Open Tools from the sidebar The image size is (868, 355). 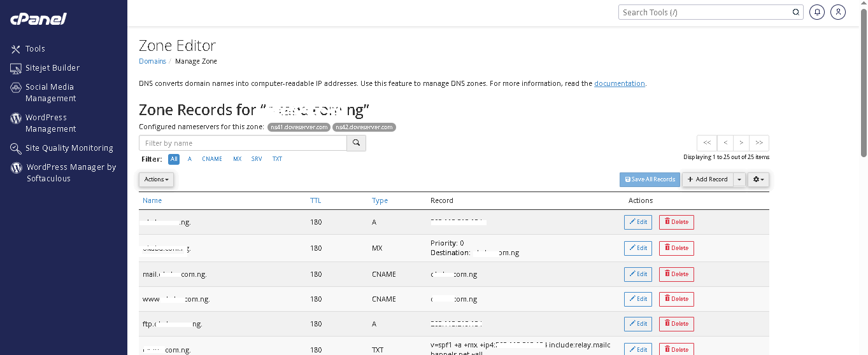[35, 49]
